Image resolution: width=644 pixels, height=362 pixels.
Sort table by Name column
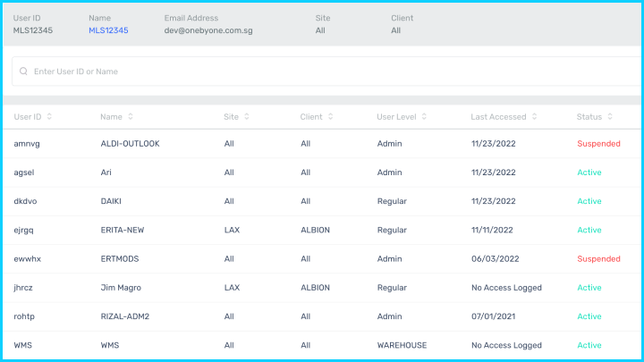(131, 117)
